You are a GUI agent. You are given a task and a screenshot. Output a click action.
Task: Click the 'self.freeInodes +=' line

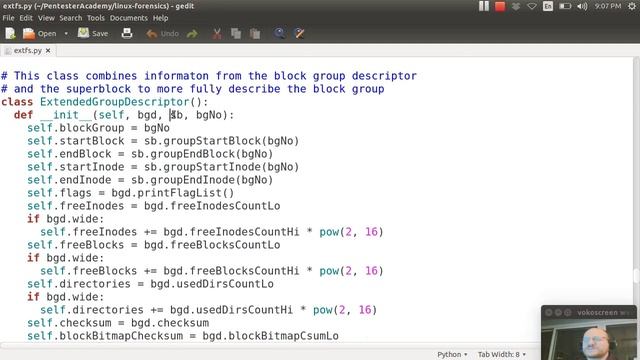pos(212,232)
